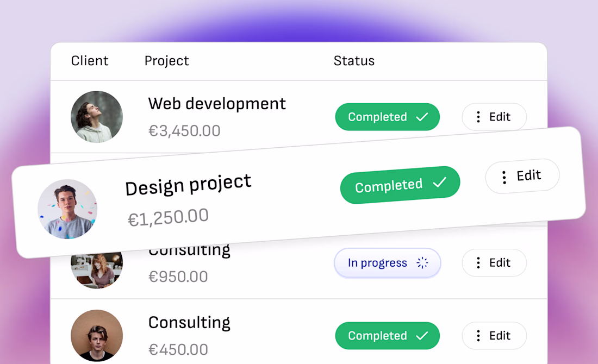The height and width of the screenshot is (364, 598).
Task: Click the €450.00 Consulting client avatar
Action: click(x=97, y=335)
